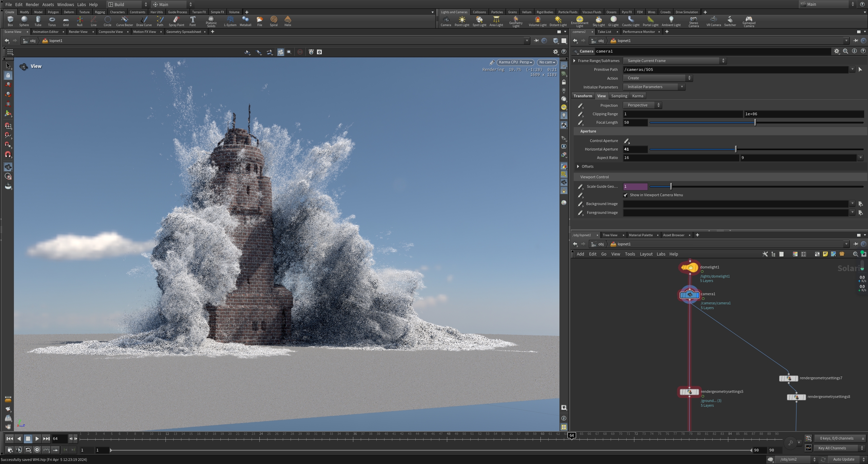Toggle Show in Viewport Camera Menu
Viewport: 868px width, 464px height.
click(626, 195)
